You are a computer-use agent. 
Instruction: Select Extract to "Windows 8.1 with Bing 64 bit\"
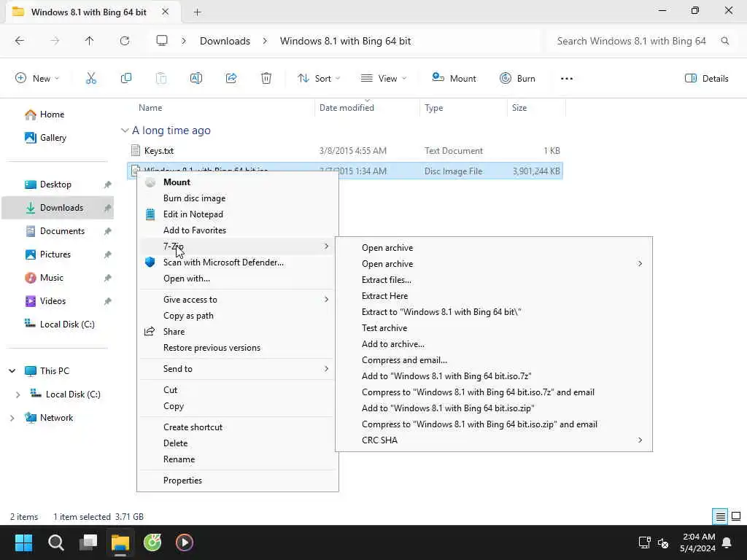click(x=494, y=312)
